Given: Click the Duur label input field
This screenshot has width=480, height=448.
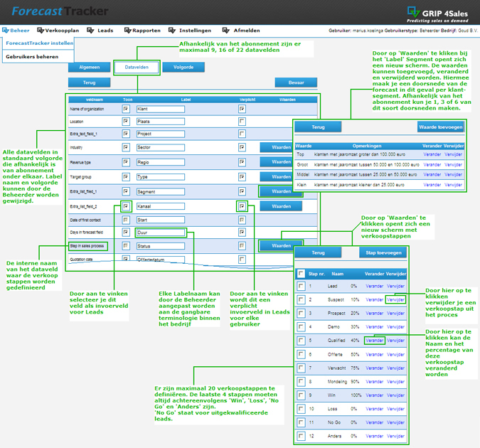Looking at the screenshot, I should coord(161,233).
